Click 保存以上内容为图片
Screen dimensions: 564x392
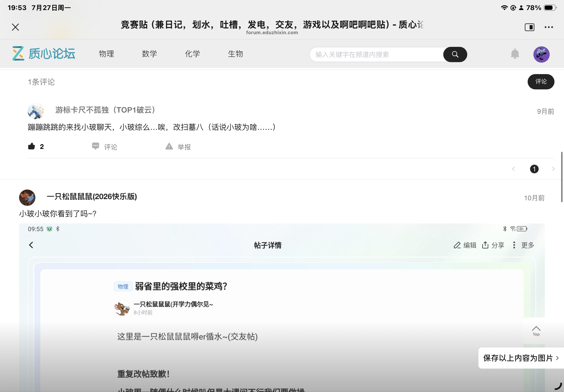click(521, 358)
